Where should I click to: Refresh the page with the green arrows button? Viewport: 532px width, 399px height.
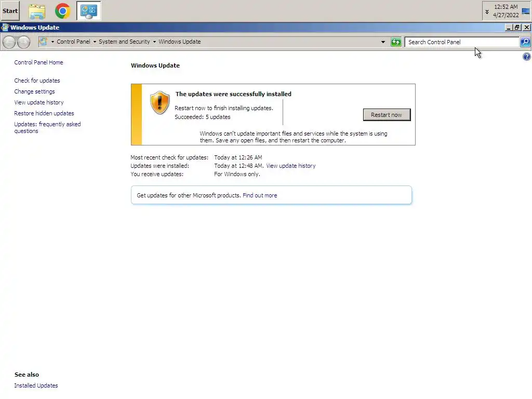click(396, 42)
